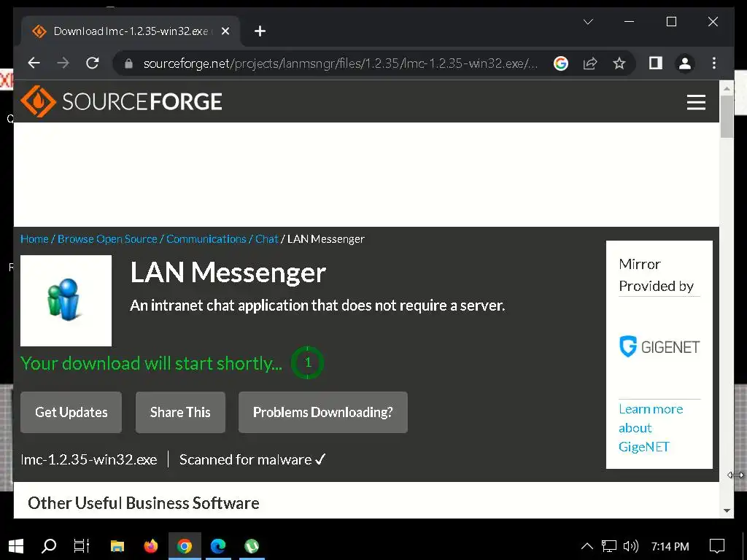Open the Windows Start menu
747x560 pixels.
click(x=16, y=546)
